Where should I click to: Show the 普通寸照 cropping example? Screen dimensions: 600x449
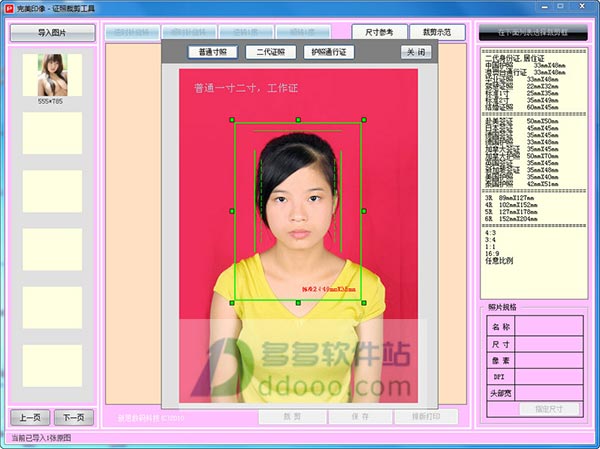(213, 52)
